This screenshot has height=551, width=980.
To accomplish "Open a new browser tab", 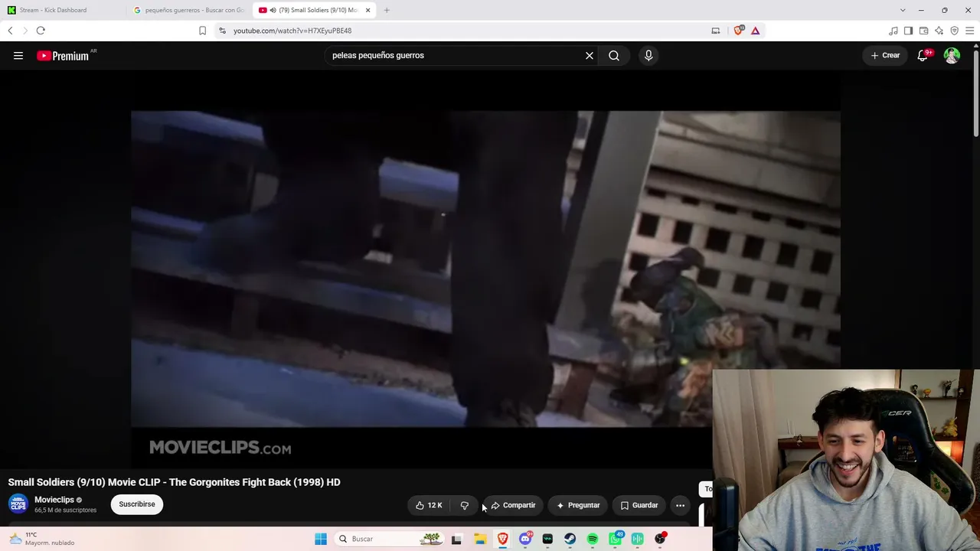I will [387, 10].
